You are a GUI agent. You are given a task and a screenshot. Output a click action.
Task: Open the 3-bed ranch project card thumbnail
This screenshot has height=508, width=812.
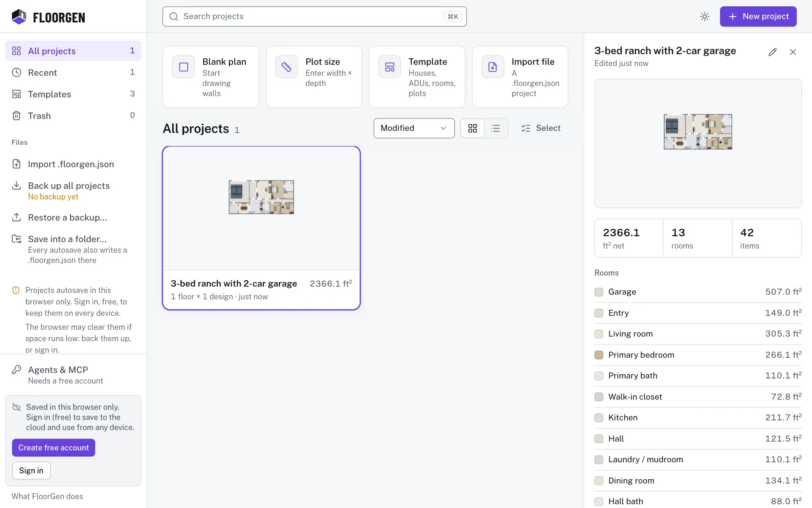pos(261,209)
